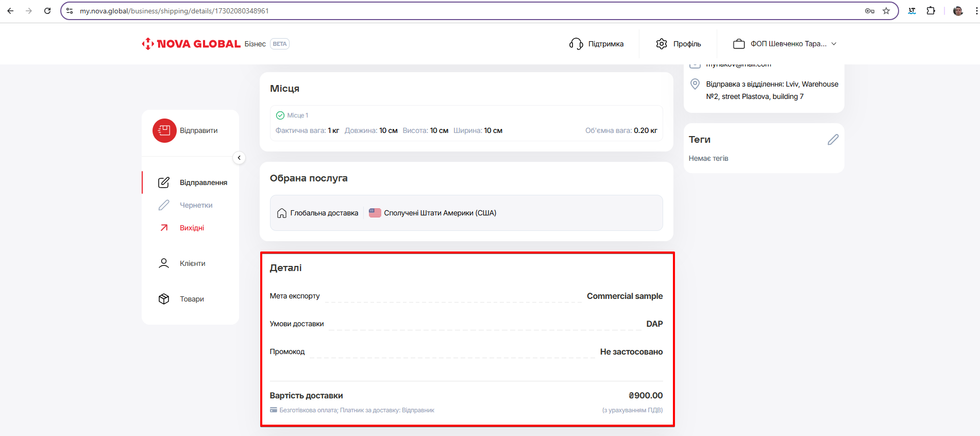Screen dimensions: 980x436
Task: Open the Клієнти section
Action: pos(192,263)
